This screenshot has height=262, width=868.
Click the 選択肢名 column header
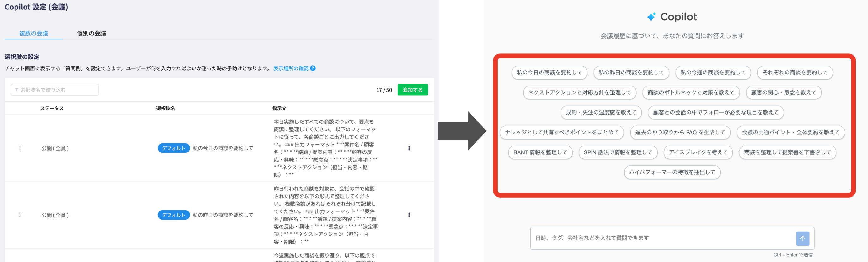[x=166, y=109]
